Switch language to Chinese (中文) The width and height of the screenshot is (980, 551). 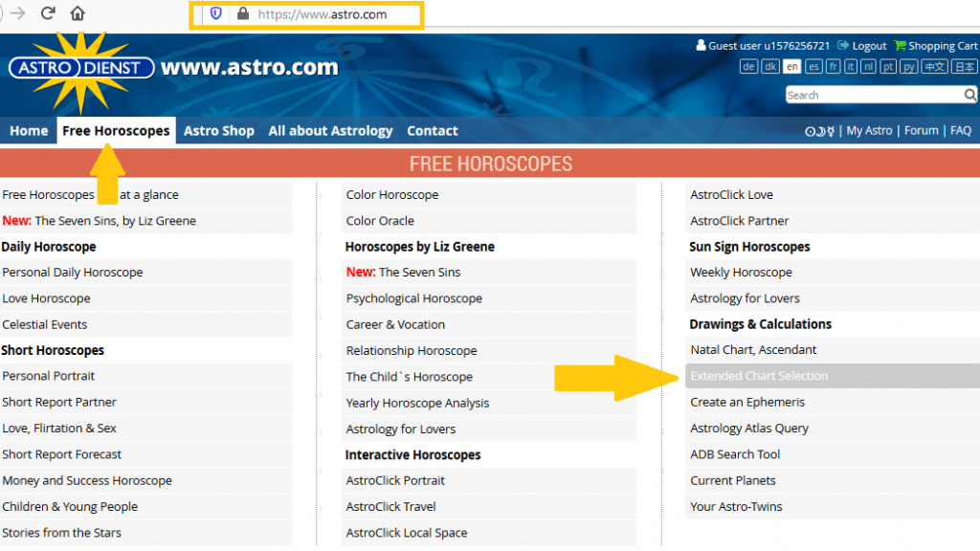coord(934,66)
